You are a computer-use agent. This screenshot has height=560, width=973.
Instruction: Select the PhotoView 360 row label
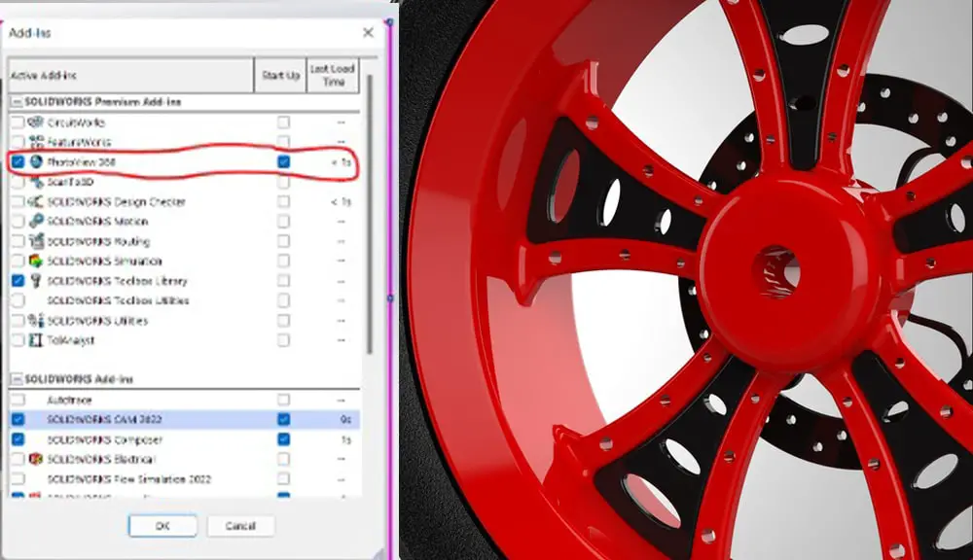click(82, 161)
